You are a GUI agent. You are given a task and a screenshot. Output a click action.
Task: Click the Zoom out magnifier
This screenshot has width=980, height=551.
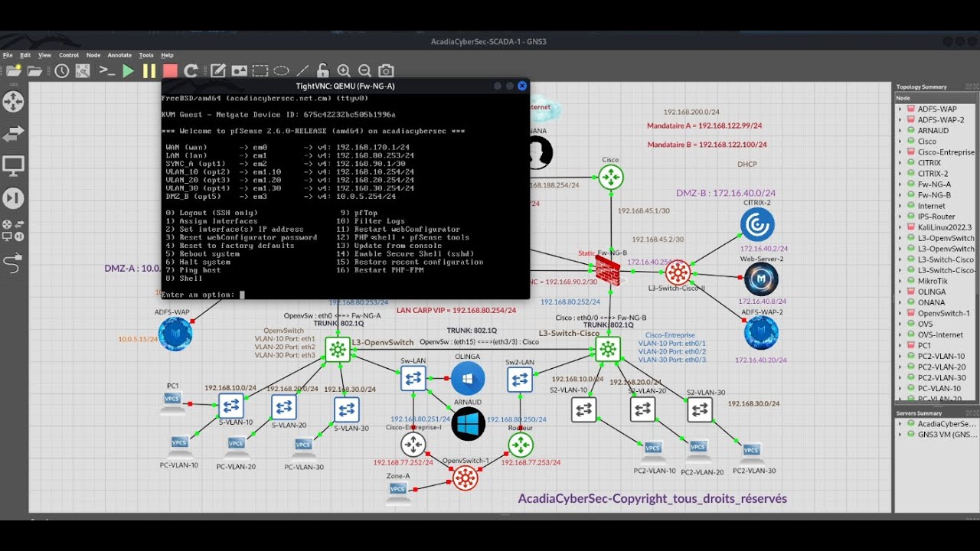point(365,71)
